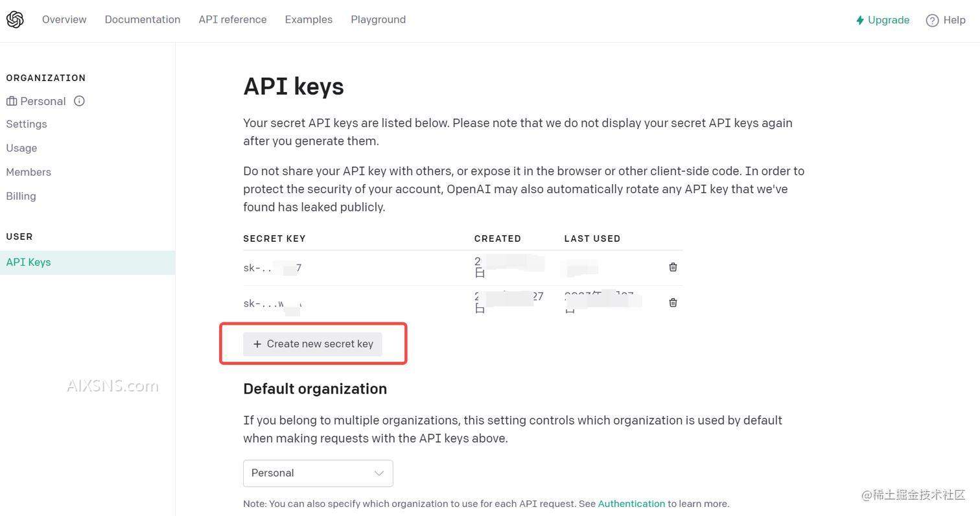Image resolution: width=980 pixels, height=516 pixels.
Task: Open the Overview tab in top navigation
Action: [64, 19]
